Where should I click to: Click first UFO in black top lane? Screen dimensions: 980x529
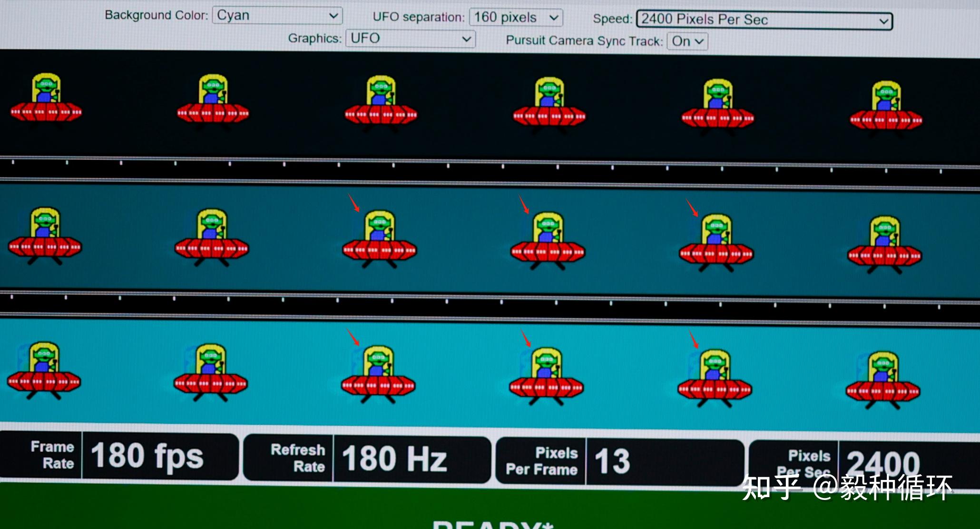(x=46, y=100)
